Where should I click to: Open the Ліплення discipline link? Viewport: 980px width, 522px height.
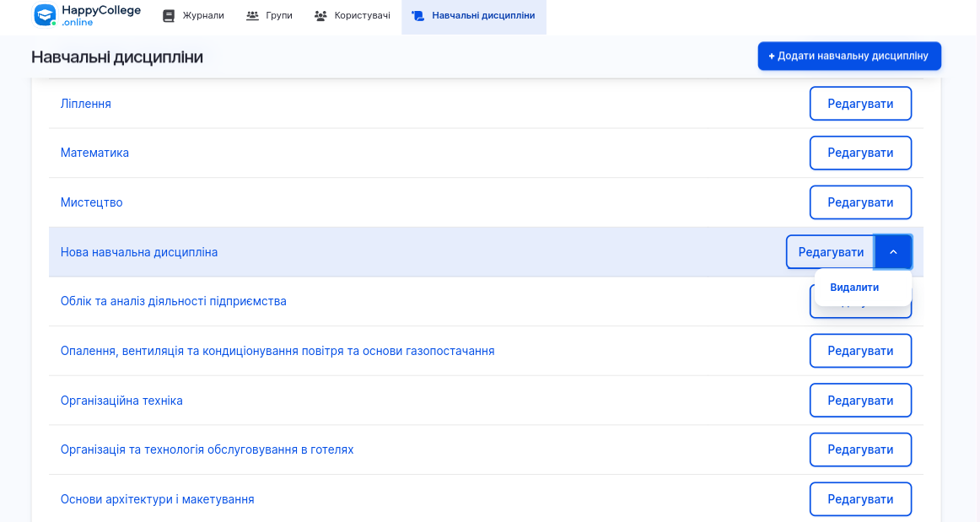pos(85,103)
